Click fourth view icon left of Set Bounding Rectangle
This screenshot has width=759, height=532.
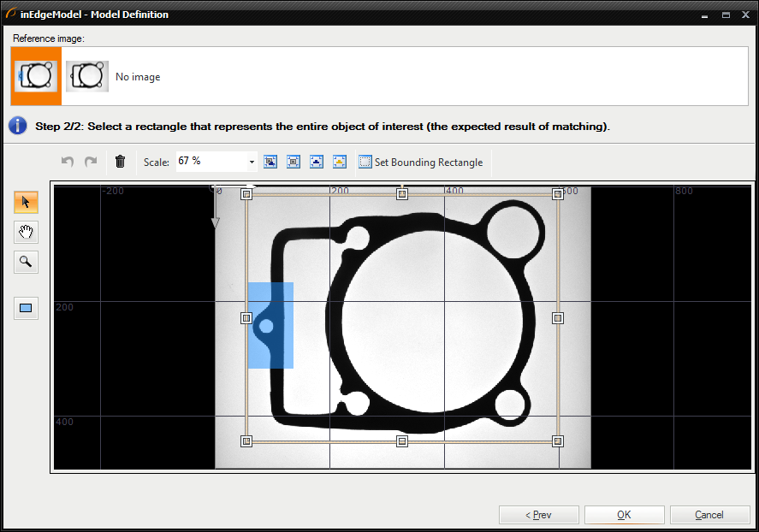tap(339, 162)
